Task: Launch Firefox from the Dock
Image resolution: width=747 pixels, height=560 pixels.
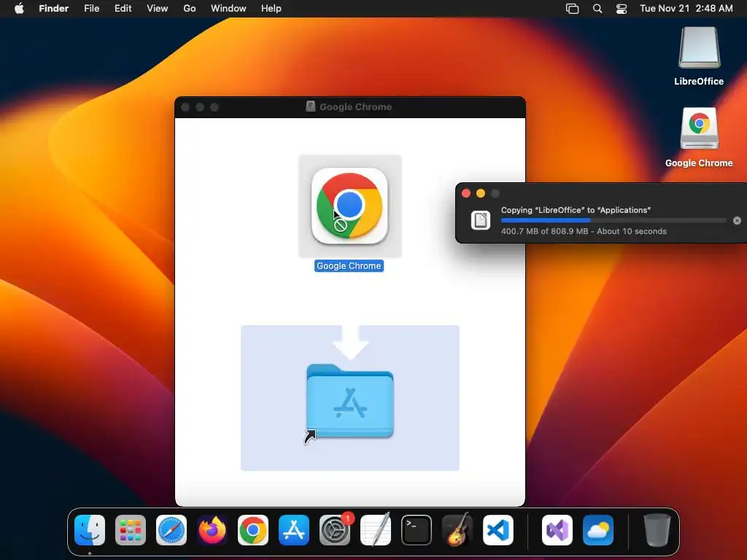Action: [x=212, y=530]
